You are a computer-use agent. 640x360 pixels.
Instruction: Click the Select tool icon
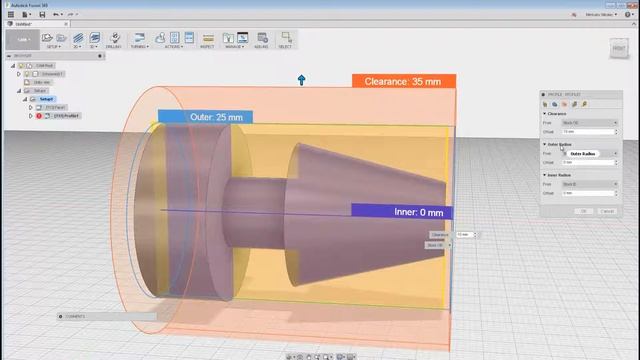[287, 38]
